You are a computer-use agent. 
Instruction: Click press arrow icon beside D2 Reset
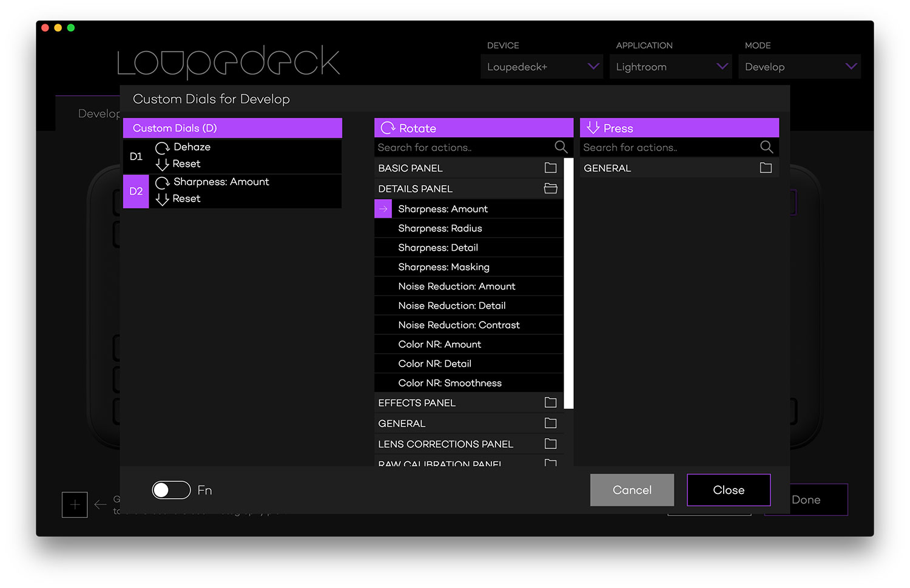[162, 200]
